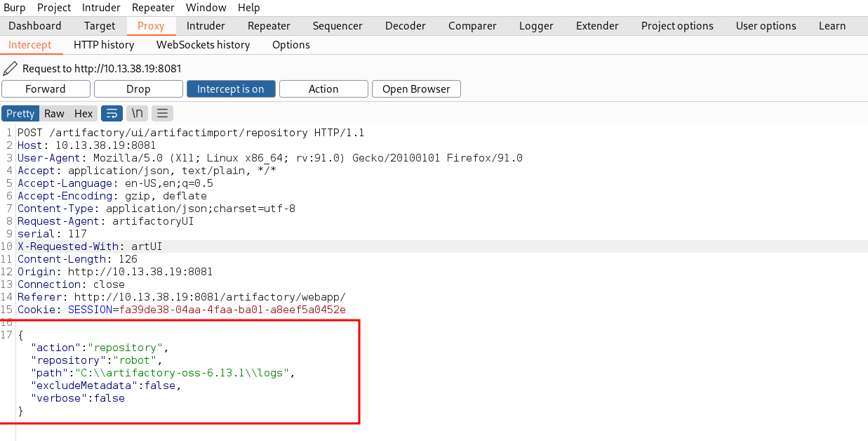This screenshot has height=441, width=868.
Task: Click the Accept-Encoding header line
Action: (x=112, y=196)
